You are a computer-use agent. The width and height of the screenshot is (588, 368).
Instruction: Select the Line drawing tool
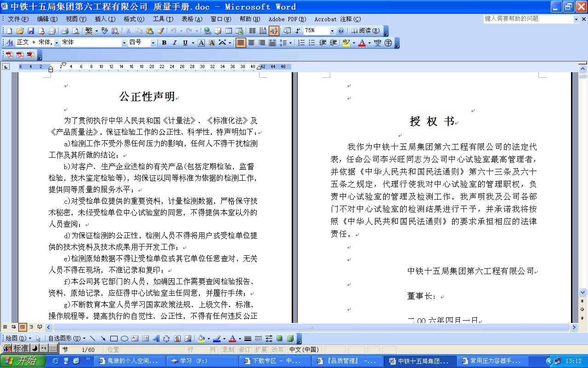pos(93,339)
